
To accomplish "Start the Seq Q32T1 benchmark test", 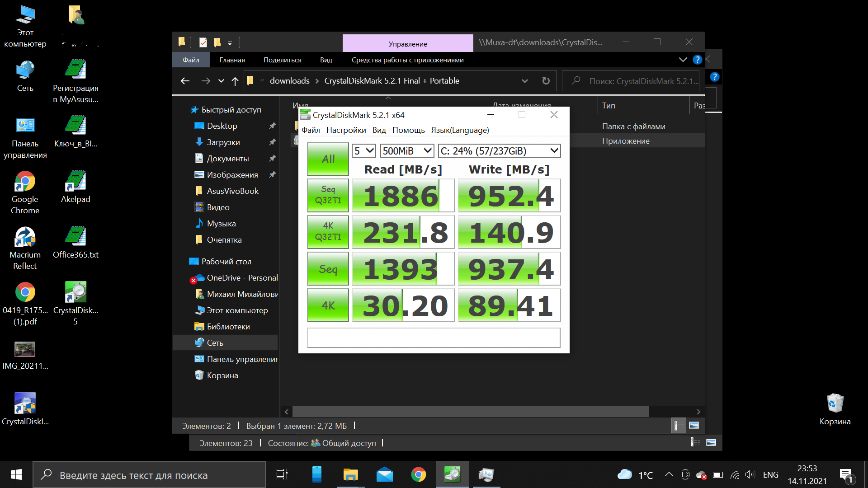I will (x=328, y=195).
